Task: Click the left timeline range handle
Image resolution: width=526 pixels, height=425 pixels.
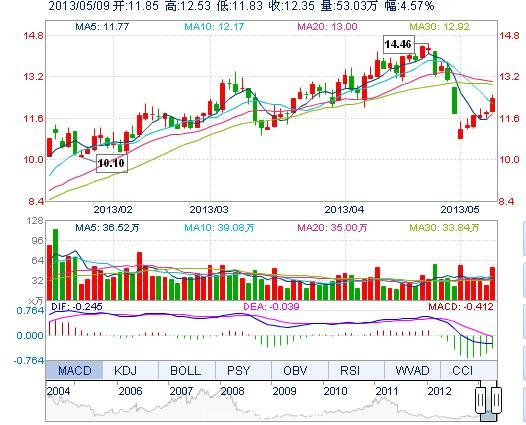Action: point(480,400)
